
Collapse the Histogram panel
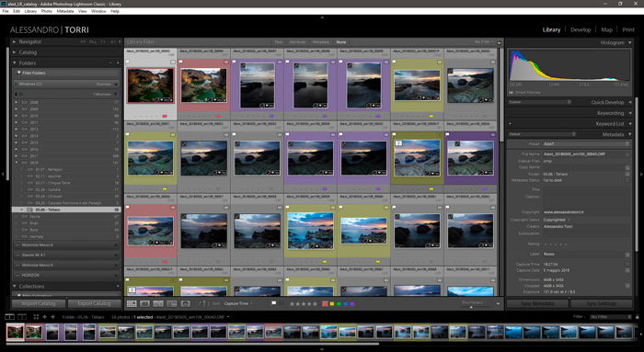click(629, 42)
